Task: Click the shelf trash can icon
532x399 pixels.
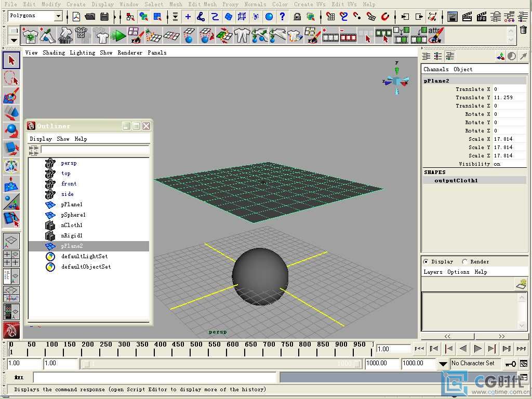Action: point(524,30)
